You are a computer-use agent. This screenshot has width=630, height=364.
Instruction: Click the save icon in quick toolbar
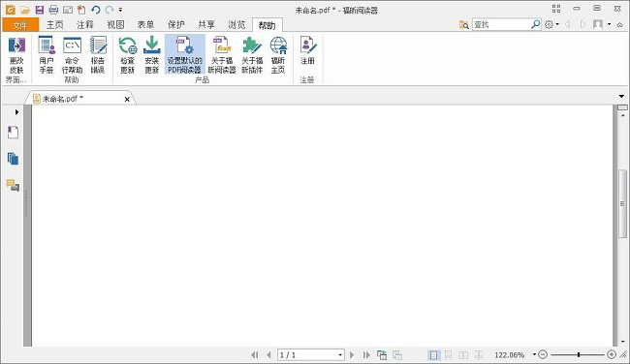[40, 10]
